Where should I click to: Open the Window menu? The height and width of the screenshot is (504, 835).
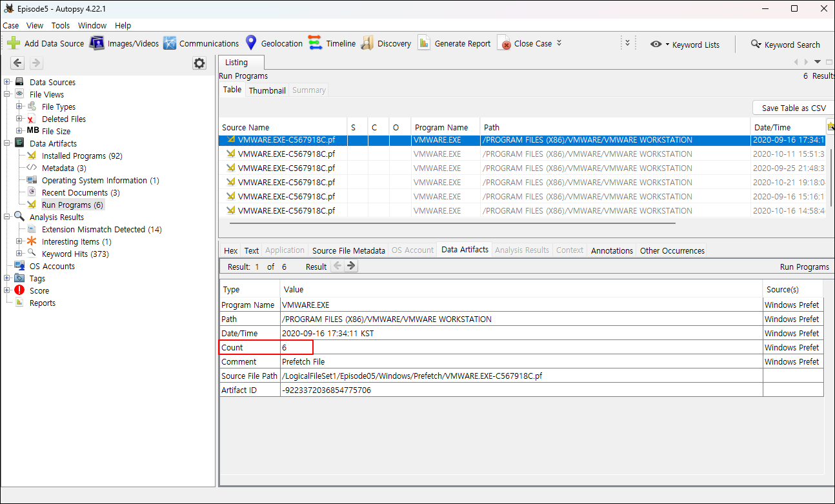92,26
